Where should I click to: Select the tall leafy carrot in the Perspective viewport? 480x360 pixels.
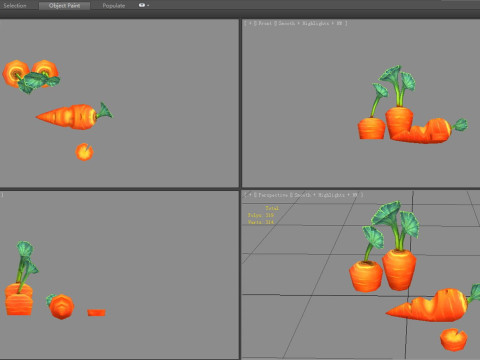coord(399,270)
